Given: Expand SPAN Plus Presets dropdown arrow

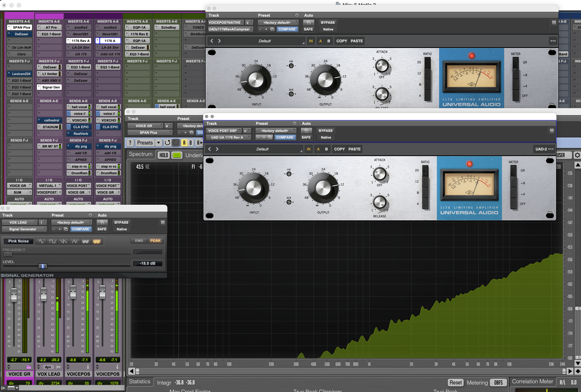Looking at the screenshot, I should pyautogui.click(x=158, y=142).
